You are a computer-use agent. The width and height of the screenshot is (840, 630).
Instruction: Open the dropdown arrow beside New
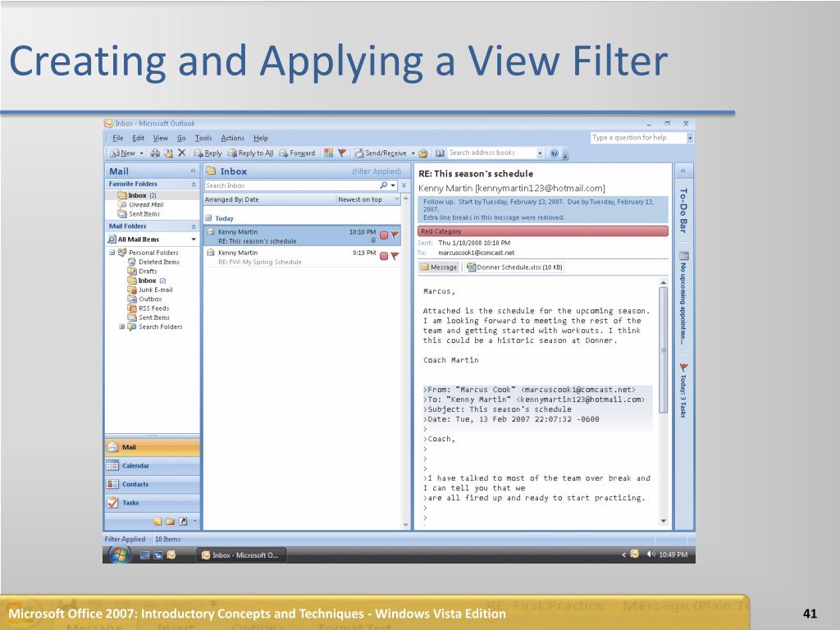tap(141, 153)
